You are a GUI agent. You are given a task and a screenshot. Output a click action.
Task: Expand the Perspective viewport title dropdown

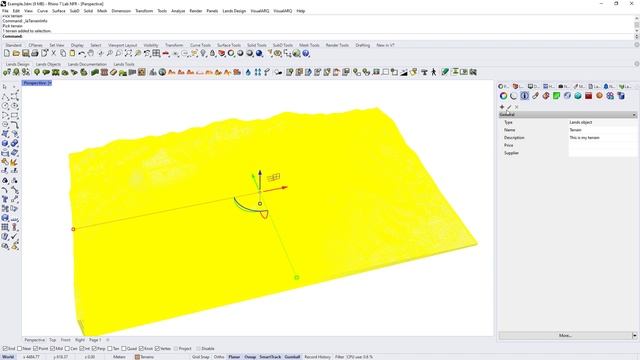pos(50,83)
